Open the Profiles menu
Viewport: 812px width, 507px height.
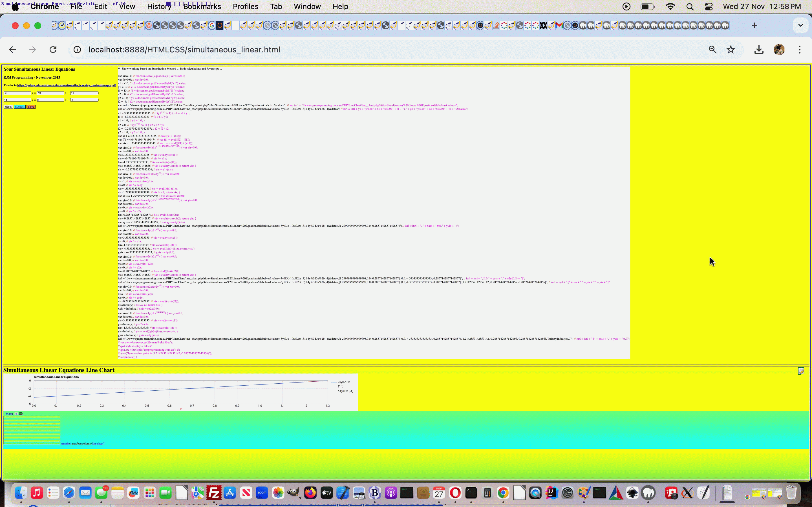coord(245,7)
